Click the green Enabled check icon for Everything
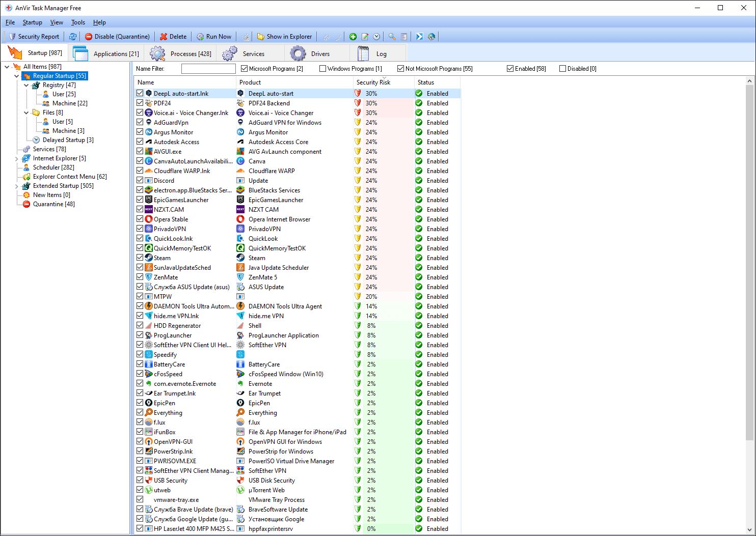756x536 pixels. point(419,412)
